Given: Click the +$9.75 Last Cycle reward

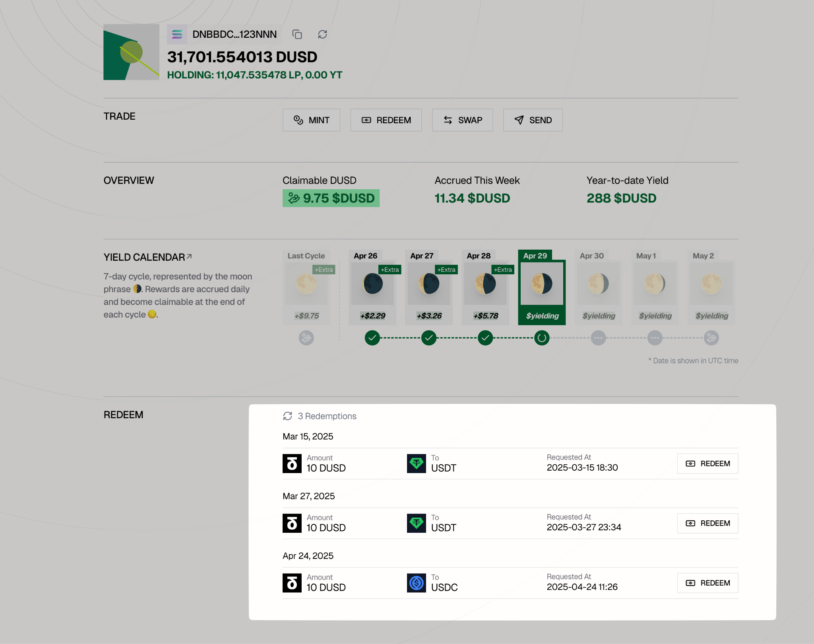Looking at the screenshot, I should (x=307, y=316).
